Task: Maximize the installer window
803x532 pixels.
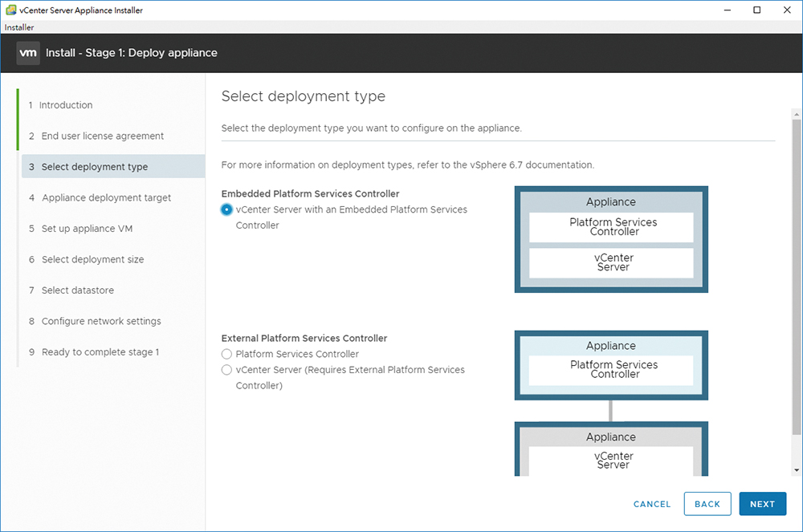Action: [x=757, y=10]
